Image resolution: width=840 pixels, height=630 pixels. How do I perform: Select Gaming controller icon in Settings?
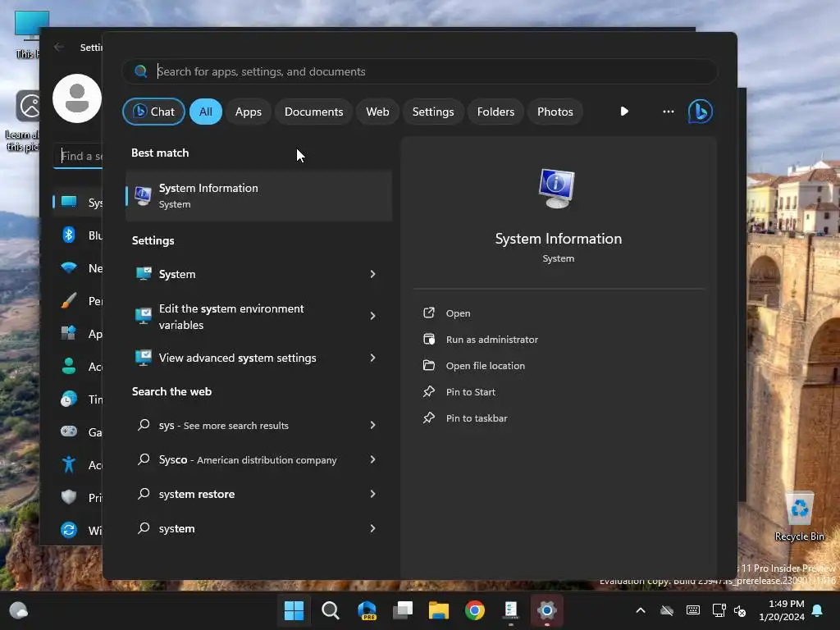click(x=69, y=431)
